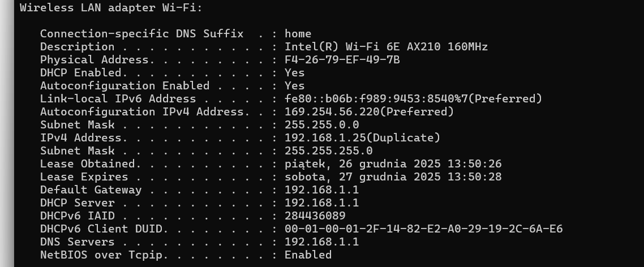Screen dimensions: 644x267
Task: Click the Autoconfiguration Enabled Yes value
Action: click(x=294, y=86)
